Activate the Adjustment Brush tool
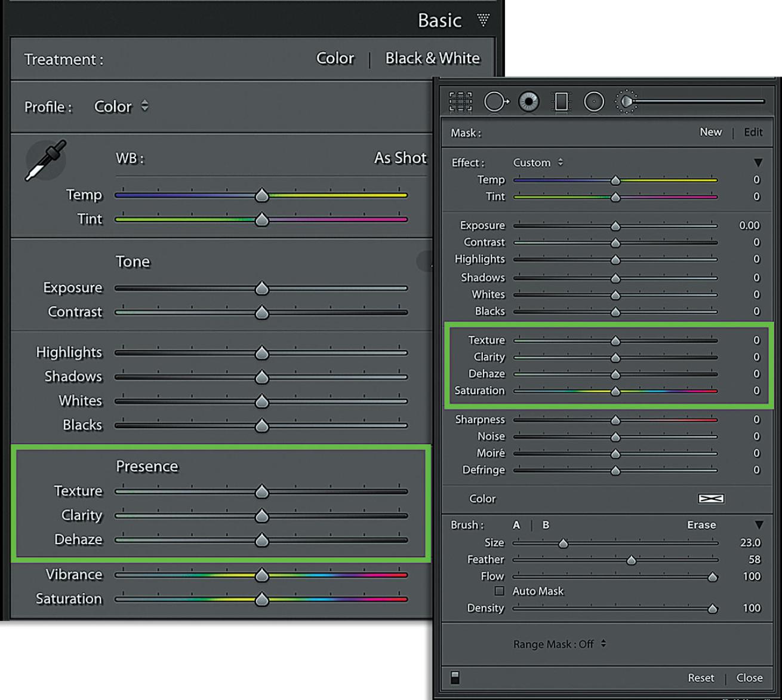 (626, 102)
